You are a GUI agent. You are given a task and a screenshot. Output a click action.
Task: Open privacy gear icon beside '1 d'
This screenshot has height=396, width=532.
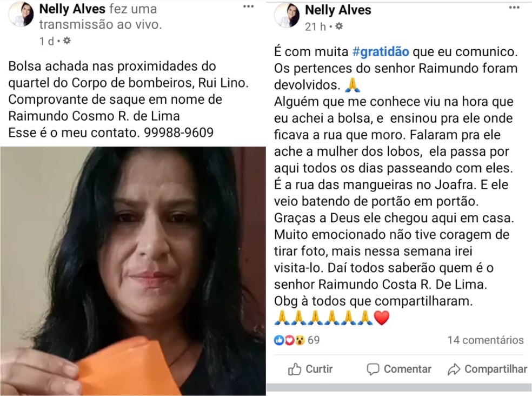tap(67, 41)
